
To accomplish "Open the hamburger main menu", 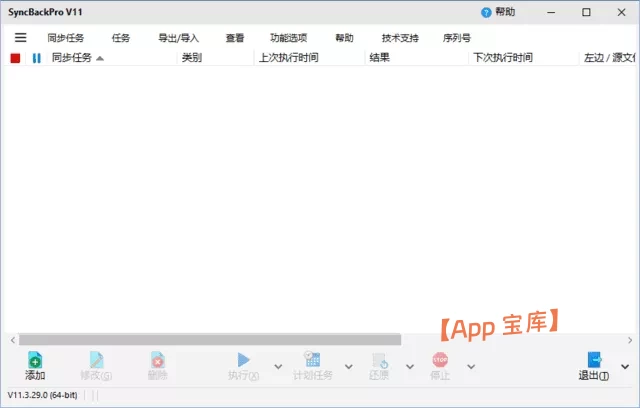I will pyautogui.click(x=20, y=38).
